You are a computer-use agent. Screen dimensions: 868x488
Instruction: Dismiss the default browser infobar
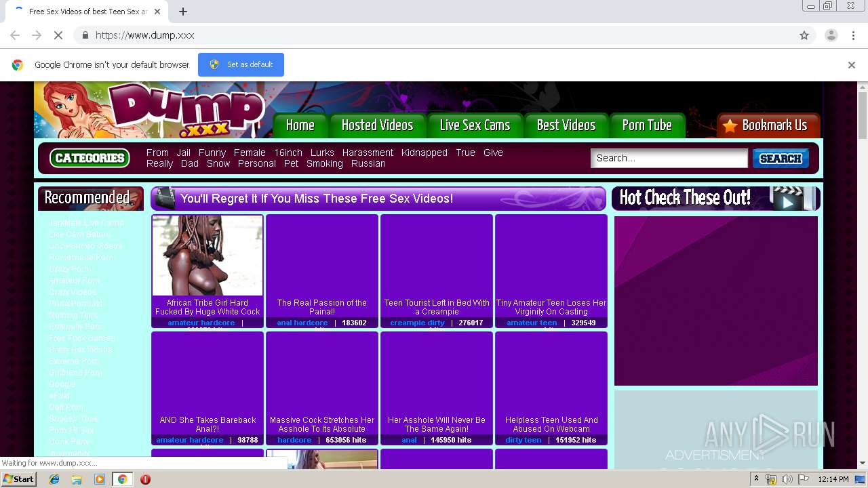pyautogui.click(x=852, y=65)
